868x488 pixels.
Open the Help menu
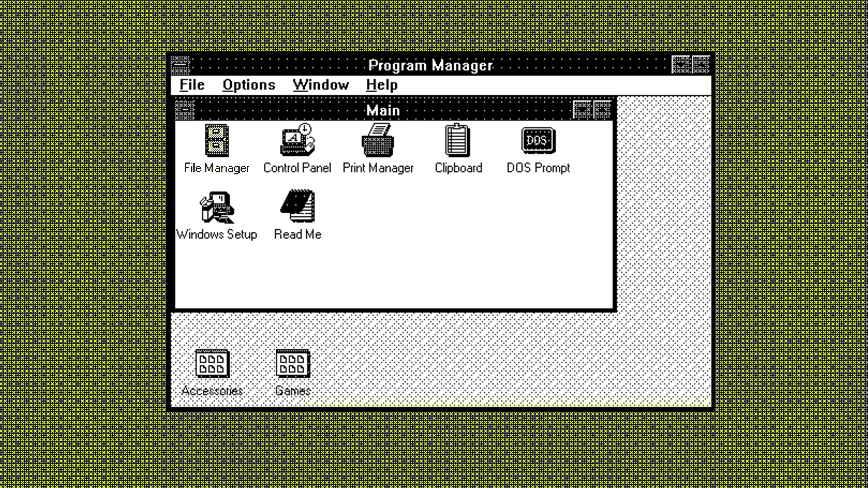tap(381, 85)
